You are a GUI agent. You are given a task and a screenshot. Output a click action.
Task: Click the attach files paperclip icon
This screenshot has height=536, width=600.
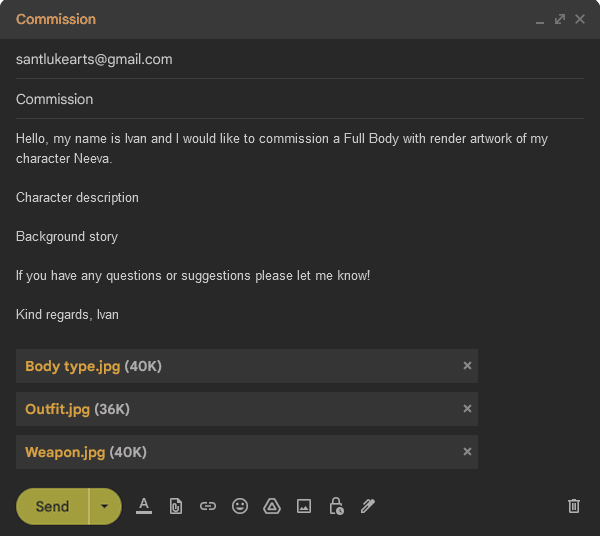click(x=176, y=506)
